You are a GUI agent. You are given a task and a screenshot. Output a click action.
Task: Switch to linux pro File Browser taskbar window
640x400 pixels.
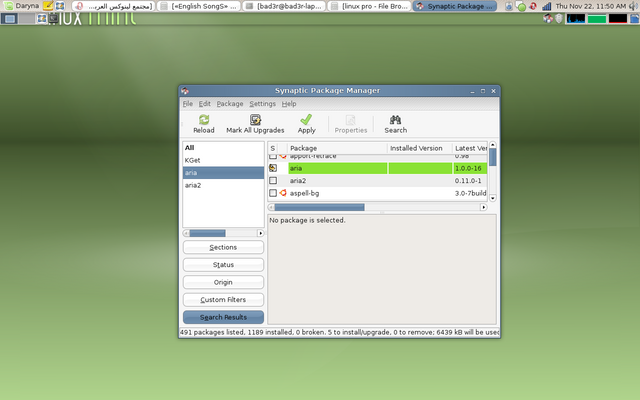369,6
